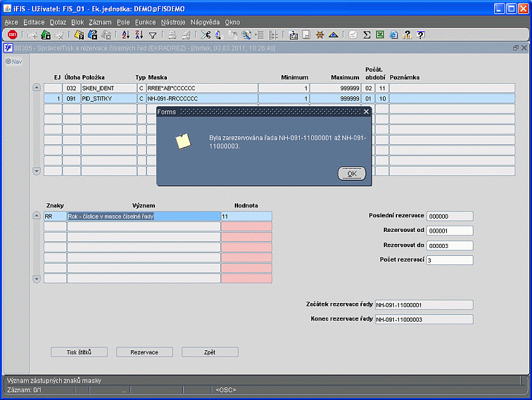Click the Sigma sum toolbar icon

pos(367,35)
